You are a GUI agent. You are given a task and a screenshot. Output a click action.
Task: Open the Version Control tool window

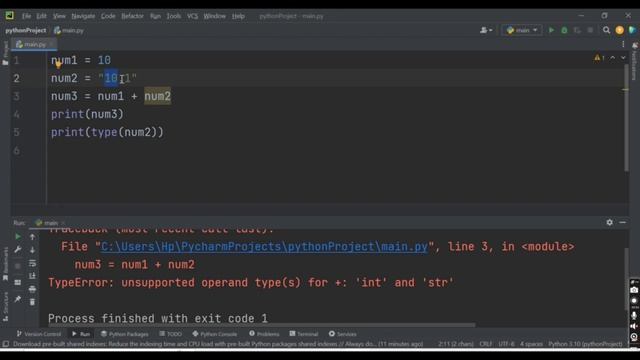tap(39, 334)
